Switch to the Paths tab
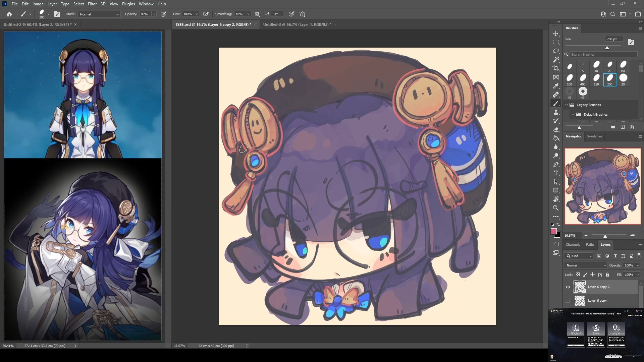The height and width of the screenshot is (362, 644). [x=590, y=245]
